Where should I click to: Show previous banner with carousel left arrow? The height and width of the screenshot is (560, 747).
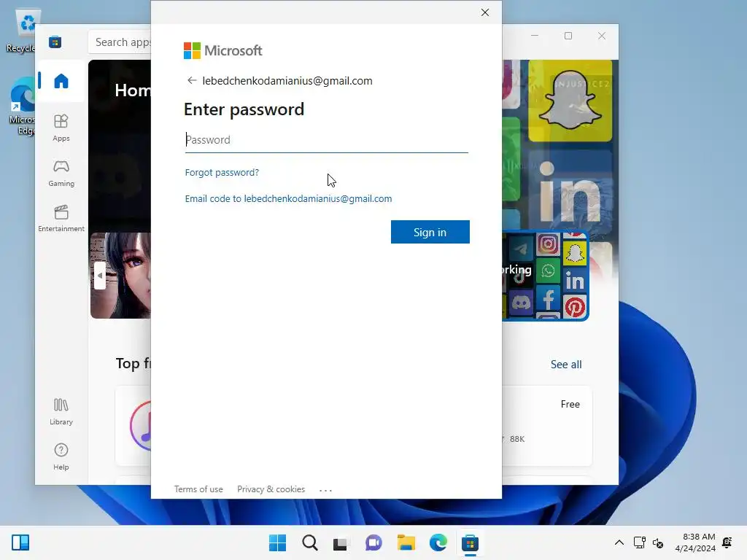[x=99, y=275]
